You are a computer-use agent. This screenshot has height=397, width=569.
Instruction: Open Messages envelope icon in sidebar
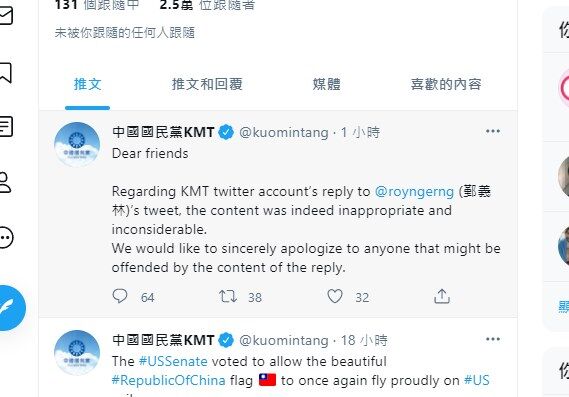(x=5, y=16)
